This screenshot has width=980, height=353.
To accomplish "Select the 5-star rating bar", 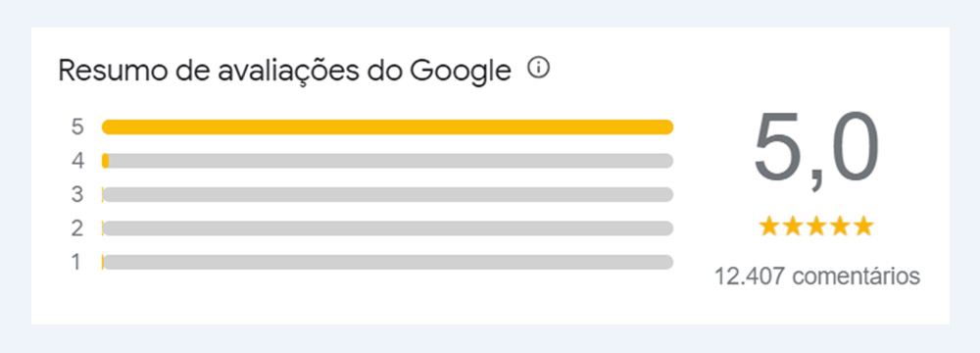I will [x=387, y=127].
